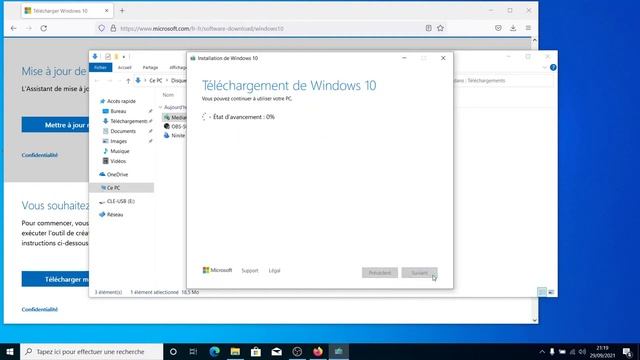
Task: Click Mettre à jour button on webpage
Action: [x=56, y=125]
